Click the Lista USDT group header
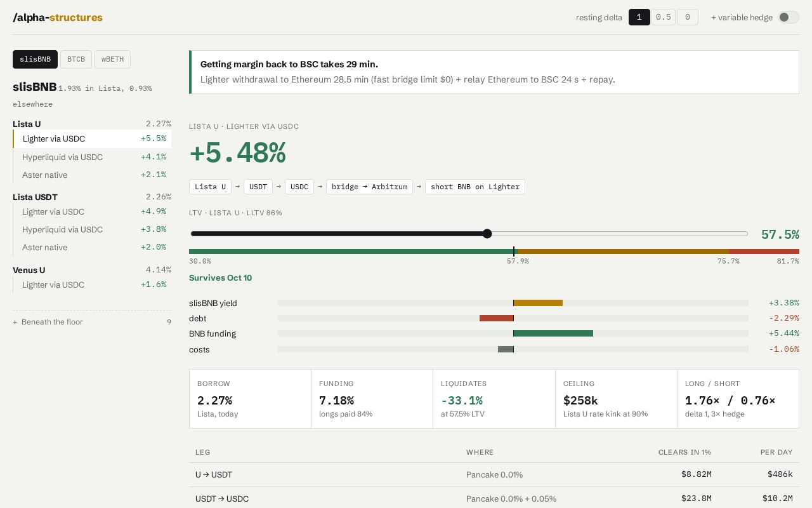 92,197
